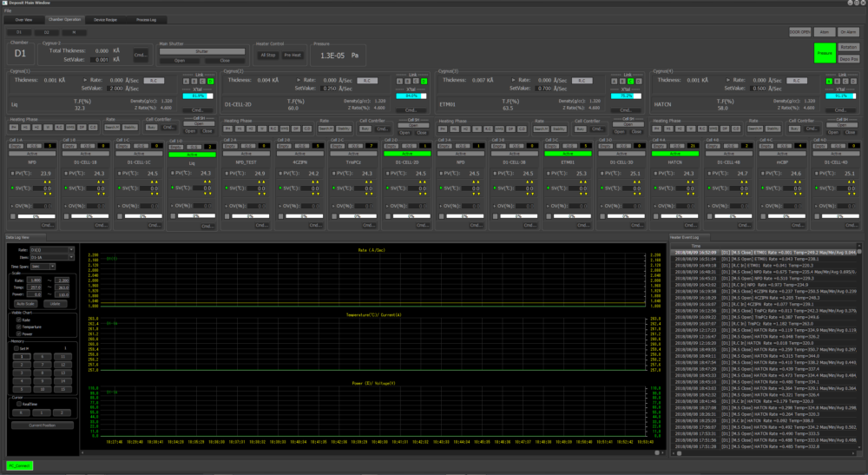Click the On Alarm button
The image size is (868, 475).
(x=848, y=32)
